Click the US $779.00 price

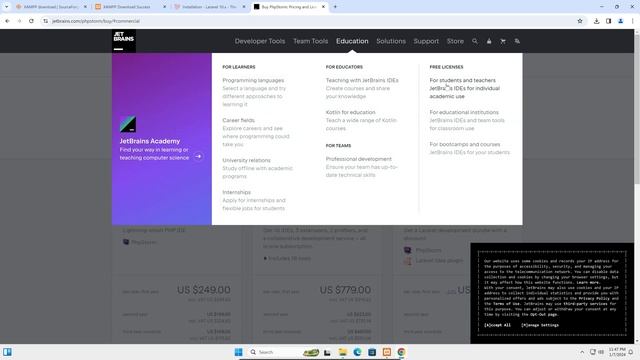pyautogui.click(x=345, y=290)
